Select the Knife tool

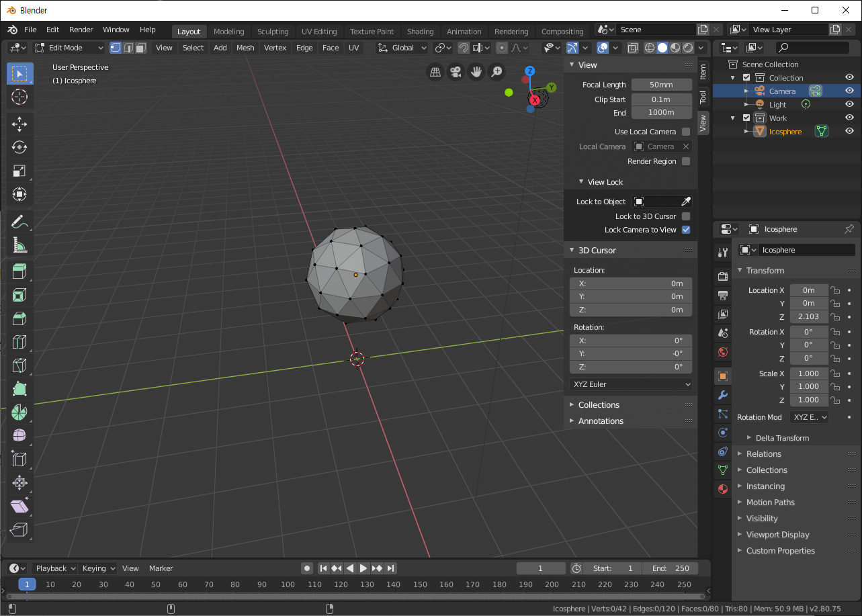tap(19, 365)
